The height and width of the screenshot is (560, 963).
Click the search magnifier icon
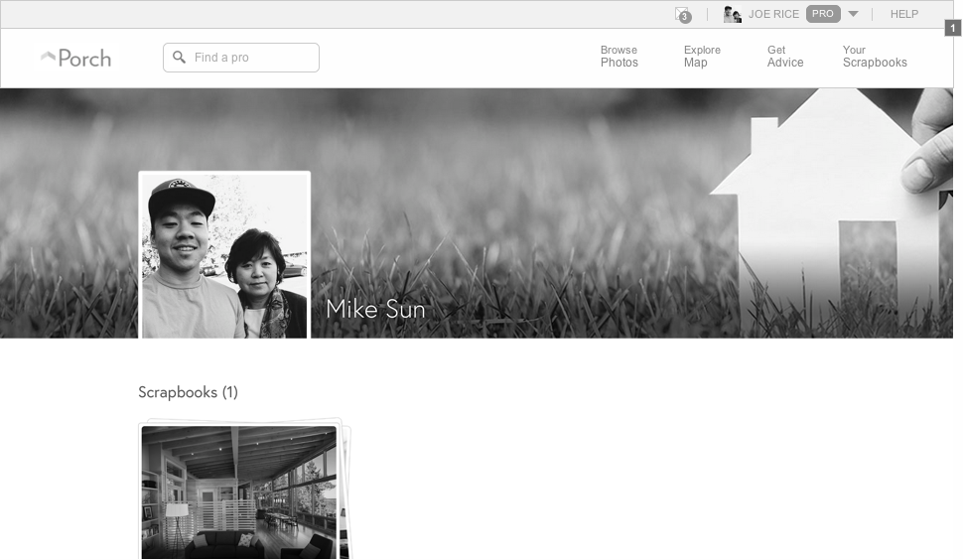tap(179, 58)
